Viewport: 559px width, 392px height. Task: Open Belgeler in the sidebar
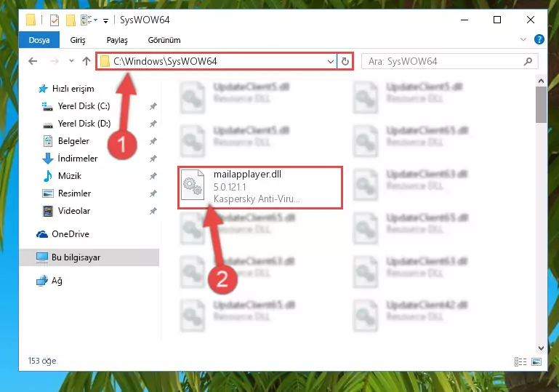pyautogui.click(x=73, y=141)
